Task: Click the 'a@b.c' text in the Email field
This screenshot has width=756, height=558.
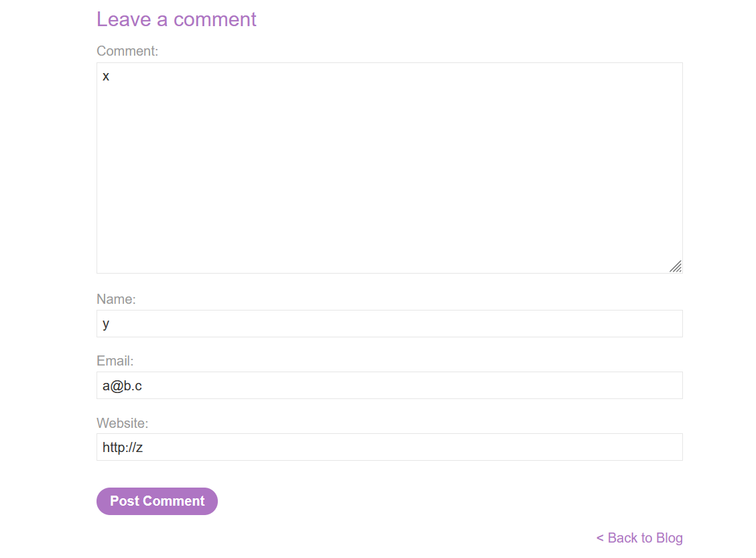Action: (x=122, y=386)
